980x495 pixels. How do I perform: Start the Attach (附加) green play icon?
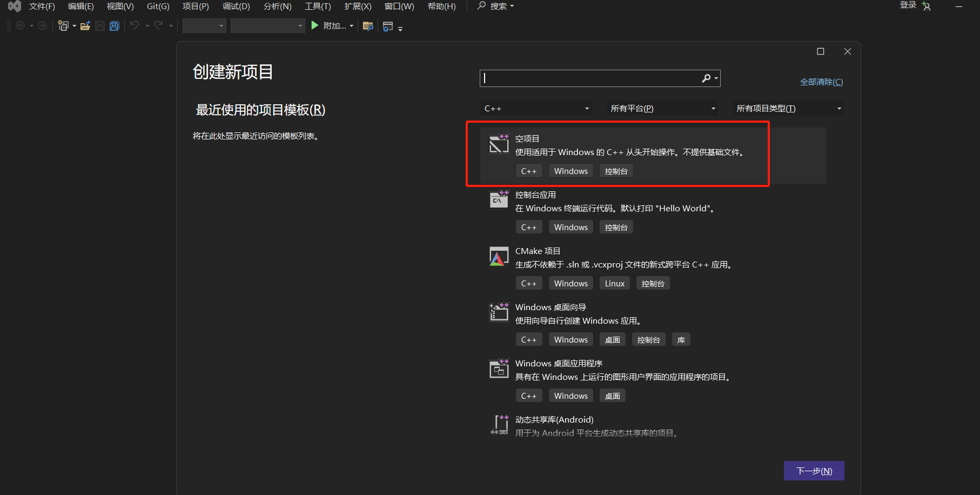[314, 25]
